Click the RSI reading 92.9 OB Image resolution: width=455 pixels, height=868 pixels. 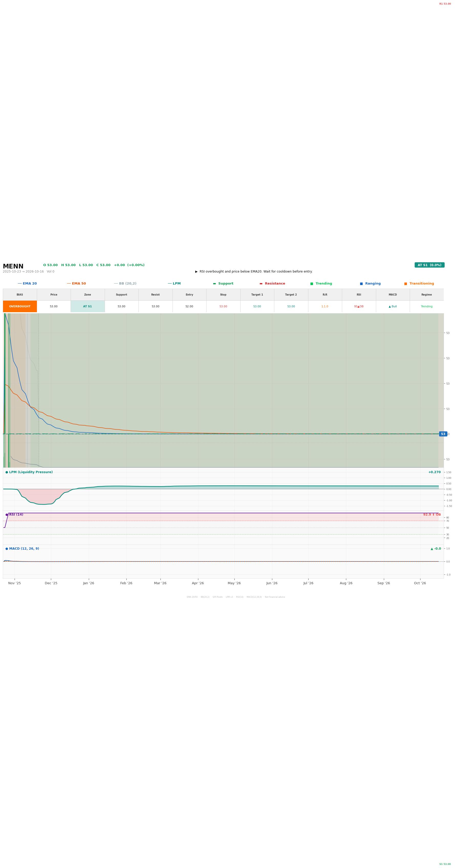pos(432,515)
